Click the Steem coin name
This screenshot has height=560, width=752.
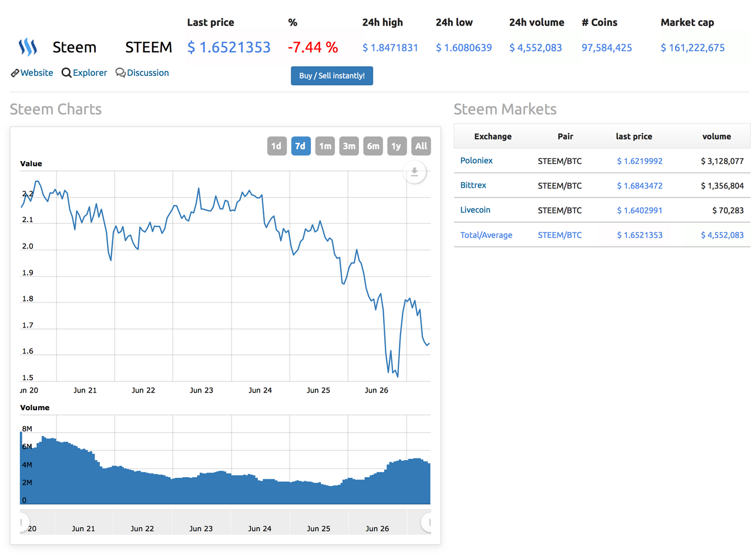tap(75, 47)
